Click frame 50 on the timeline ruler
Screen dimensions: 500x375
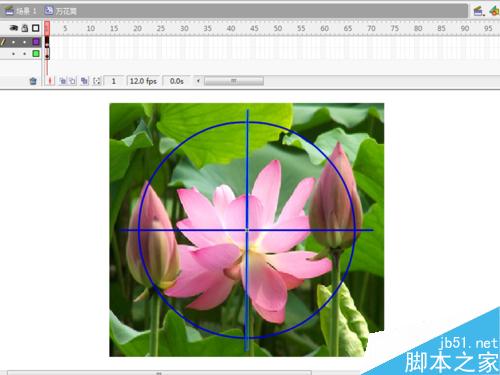tap(278, 29)
